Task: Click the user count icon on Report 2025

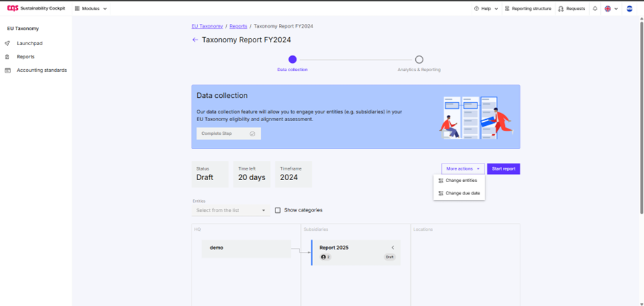Action: pyautogui.click(x=323, y=257)
